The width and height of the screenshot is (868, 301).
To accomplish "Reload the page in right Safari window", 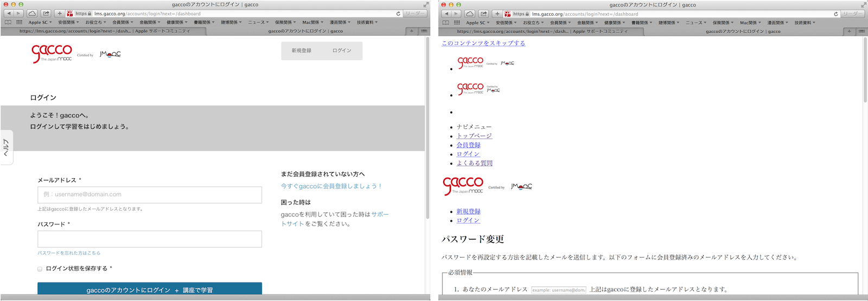I will click(x=836, y=14).
